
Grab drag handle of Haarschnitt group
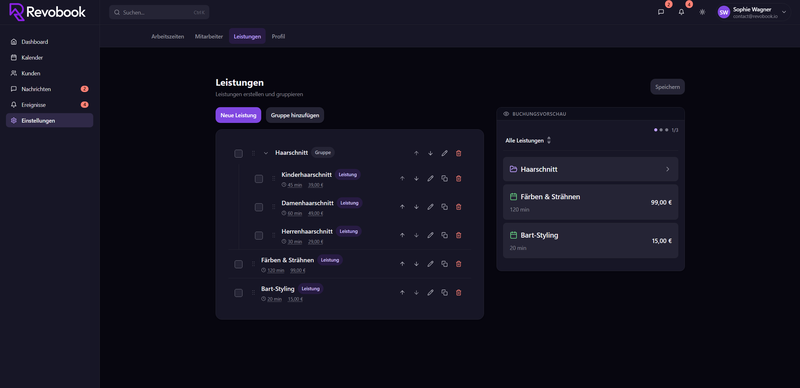253,153
